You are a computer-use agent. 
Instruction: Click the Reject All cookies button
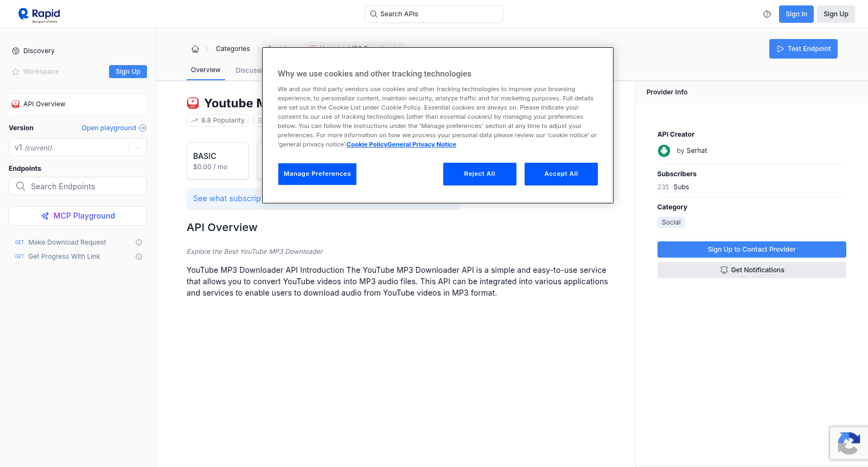[480, 174]
